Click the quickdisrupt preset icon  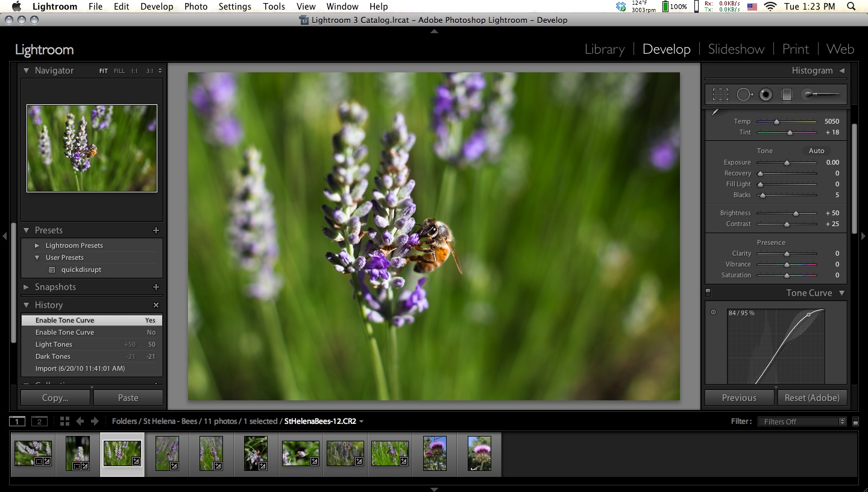click(x=52, y=270)
